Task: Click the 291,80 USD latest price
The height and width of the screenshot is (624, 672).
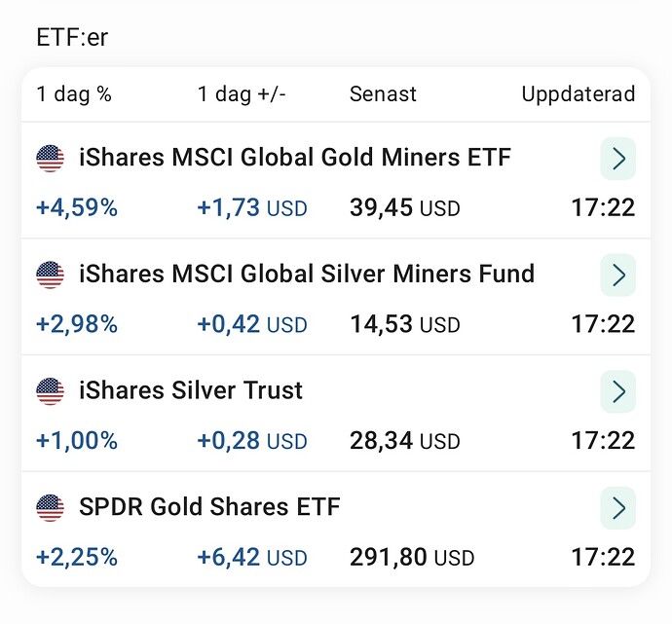Action: tap(412, 557)
